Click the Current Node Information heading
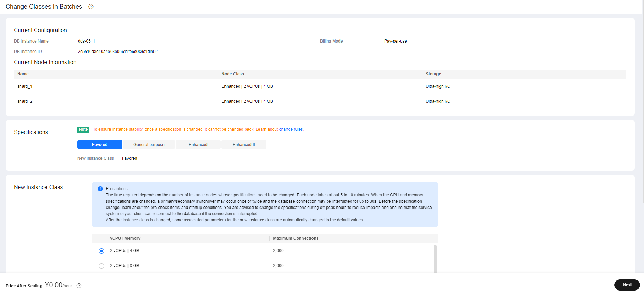644x295 pixels. [x=45, y=62]
